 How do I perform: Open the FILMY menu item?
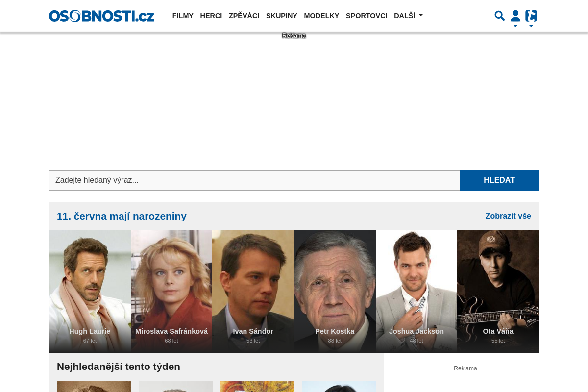(183, 16)
